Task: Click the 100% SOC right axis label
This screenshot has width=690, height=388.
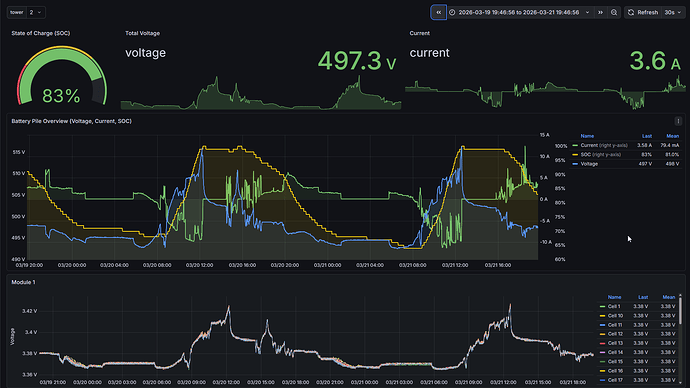Action: 561,146
